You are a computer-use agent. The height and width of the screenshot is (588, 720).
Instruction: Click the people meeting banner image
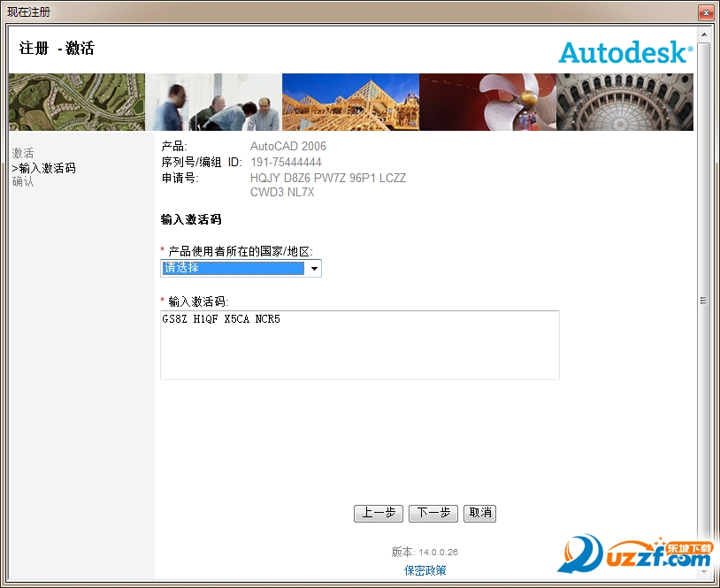pyautogui.click(x=213, y=102)
